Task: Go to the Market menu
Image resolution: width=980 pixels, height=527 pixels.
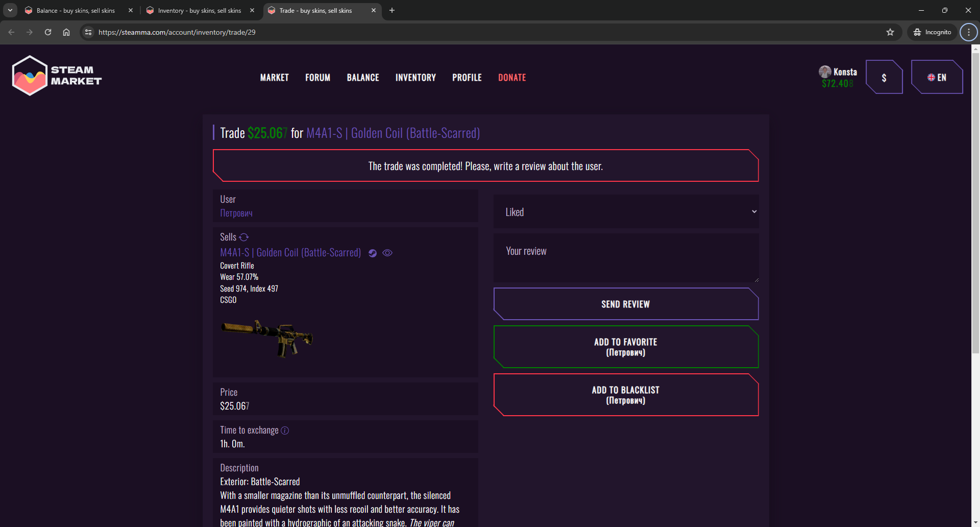Action: 274,78
